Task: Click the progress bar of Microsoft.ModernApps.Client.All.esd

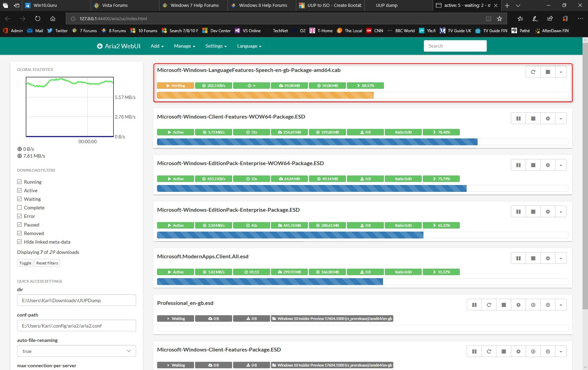Action: tap(362, 282)
